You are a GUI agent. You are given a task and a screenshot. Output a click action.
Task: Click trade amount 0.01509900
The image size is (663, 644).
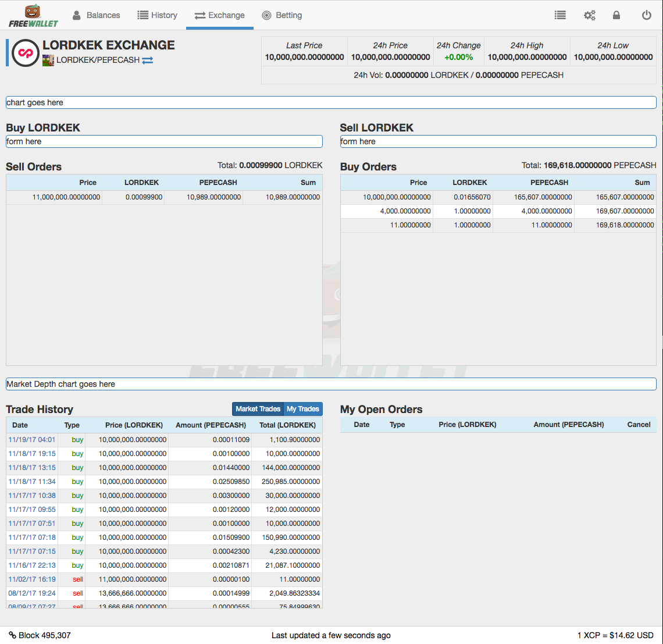(231, 538)
